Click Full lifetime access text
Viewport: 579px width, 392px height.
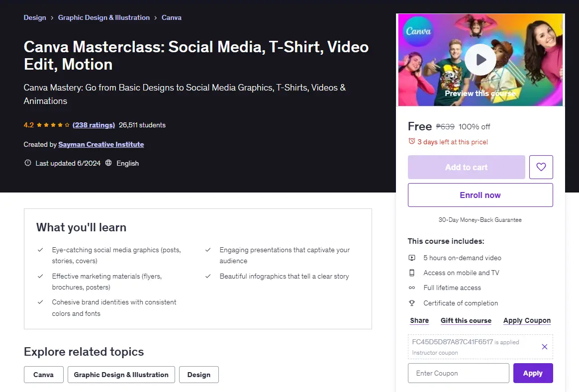tap(452, 288)
